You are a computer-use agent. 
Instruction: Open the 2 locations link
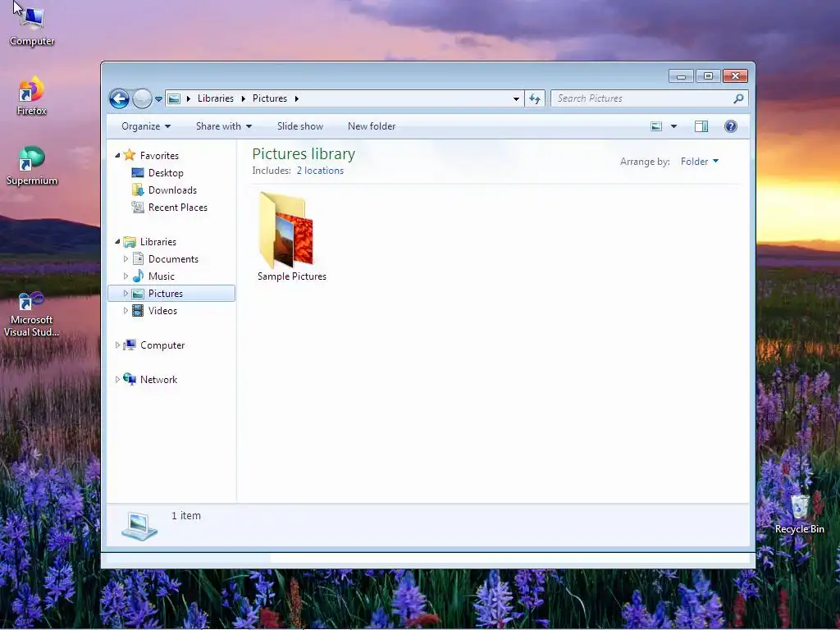(x=321, y=171)
